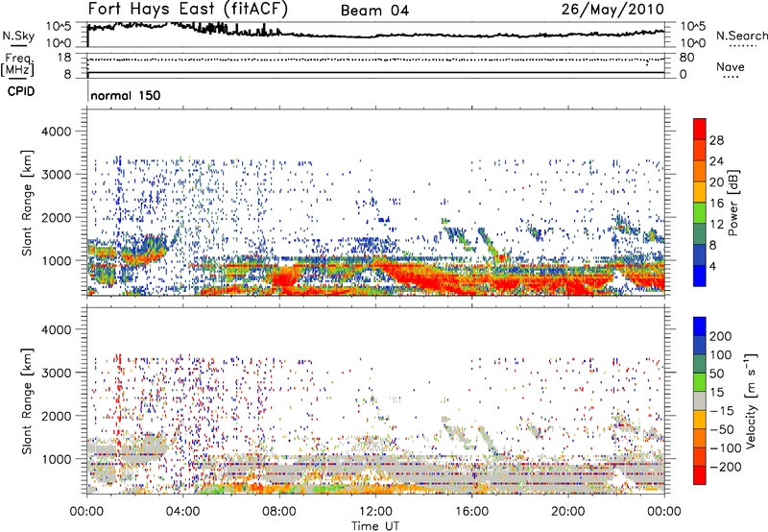The image size is (768, 532).
Task: Click the '16:00' time tick label
Action: point(471,512)
